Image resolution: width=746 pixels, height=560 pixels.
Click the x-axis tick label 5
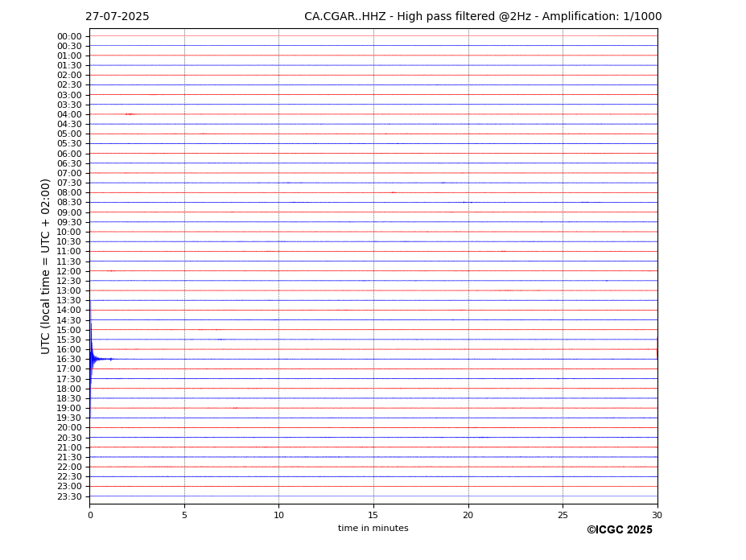click(x=184, y=515)
